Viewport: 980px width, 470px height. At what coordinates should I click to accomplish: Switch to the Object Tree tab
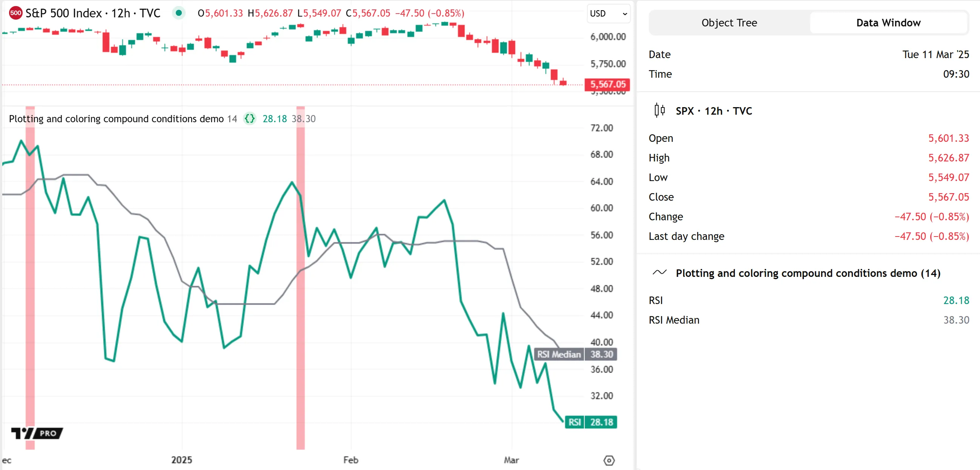[729, 23]
